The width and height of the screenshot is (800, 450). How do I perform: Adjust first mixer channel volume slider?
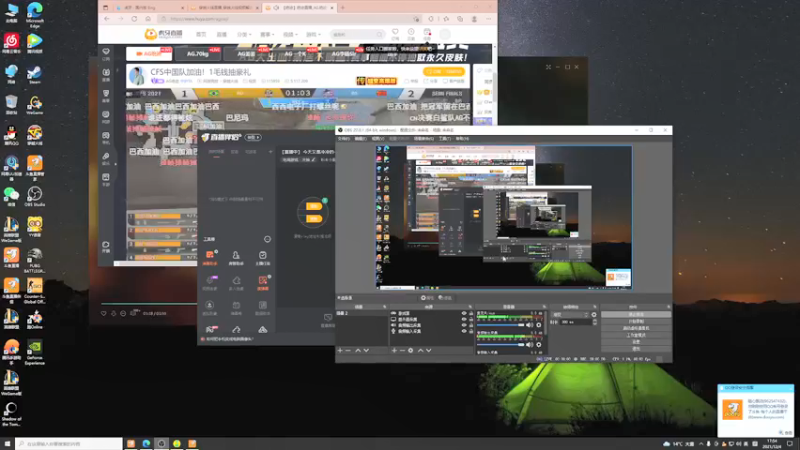click(501, 325)
